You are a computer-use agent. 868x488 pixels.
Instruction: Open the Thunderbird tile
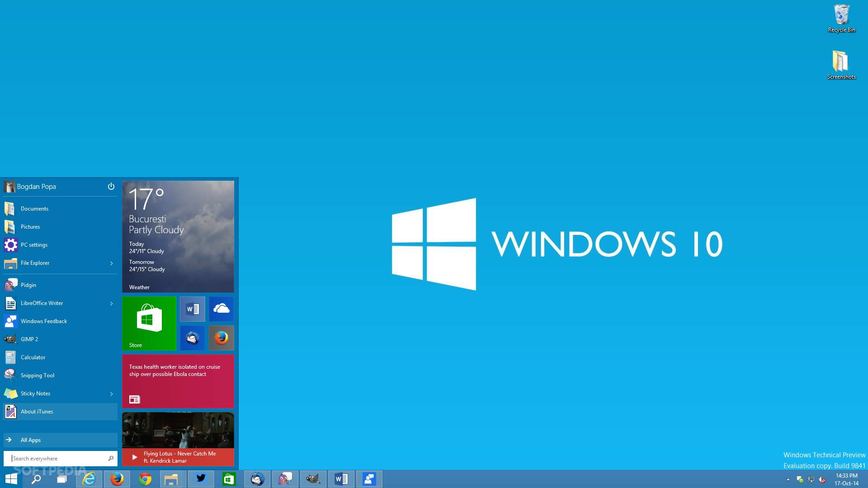(x=192, y=338)
